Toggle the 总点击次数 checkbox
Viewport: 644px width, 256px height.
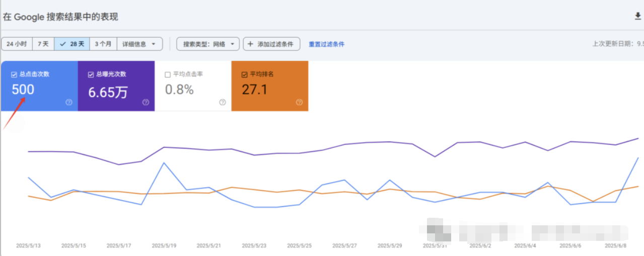(14, 74)
